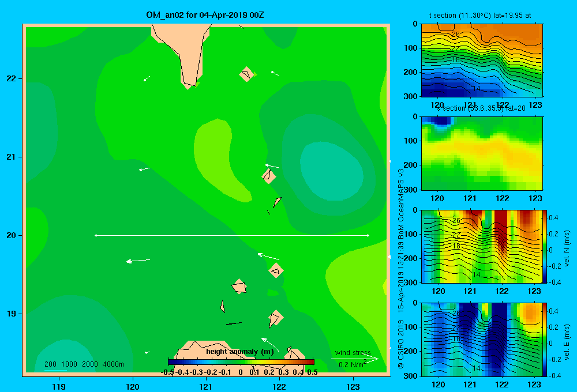Click the "vel. N (m/s)" axis label
The width and height of the screenshot is (577, 392).
click(x=567, y=248)
